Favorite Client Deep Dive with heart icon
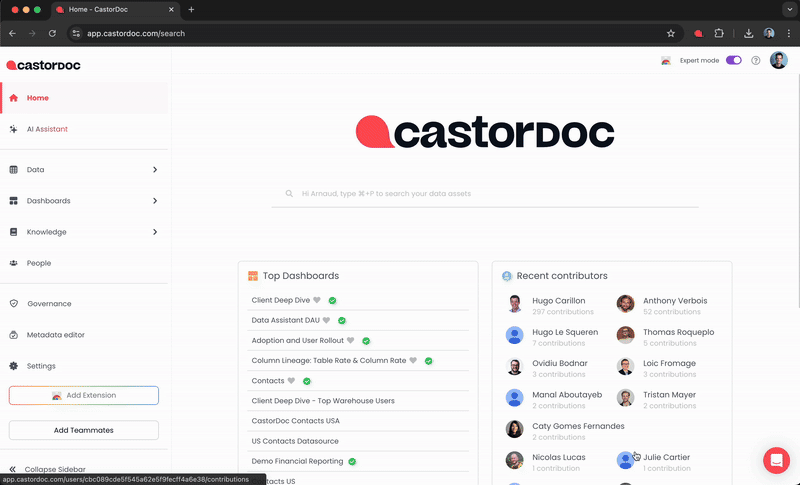The height and width of the screenshot is (485, 800). click(317, 300)
